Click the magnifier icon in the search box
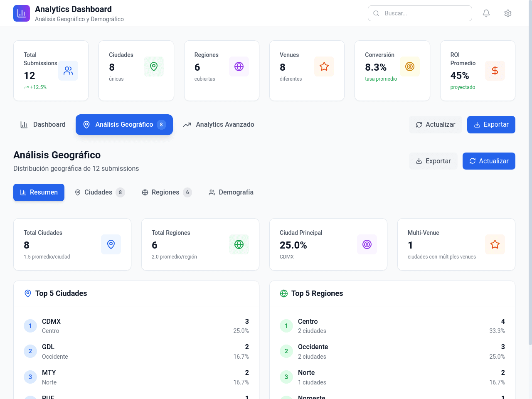The width and height of the screenshot is (532, 399). (376, 13)
